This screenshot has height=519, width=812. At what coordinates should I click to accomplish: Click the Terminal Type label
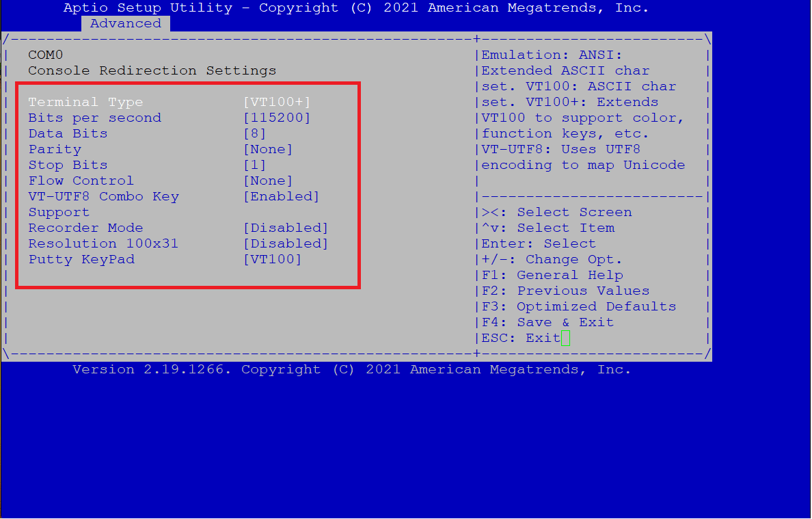[85, 102]
